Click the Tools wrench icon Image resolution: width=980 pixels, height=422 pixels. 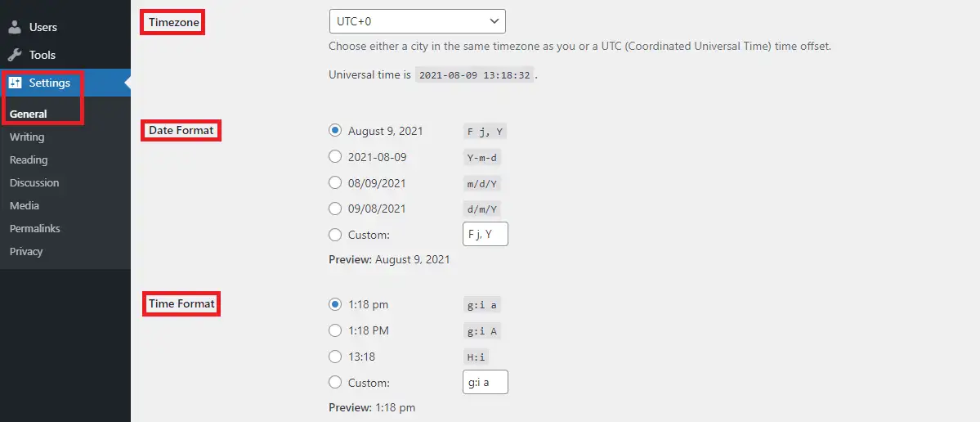15,55
